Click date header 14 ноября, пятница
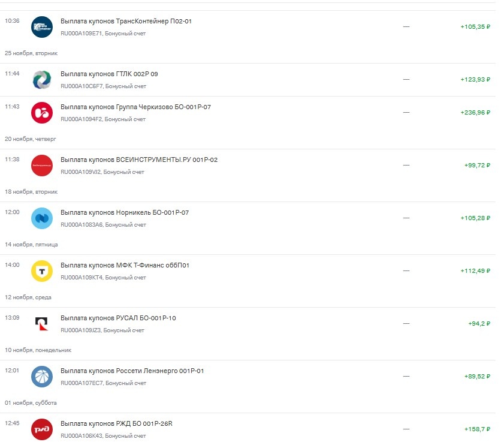This screenshot has width=504, height=445. 32,245
